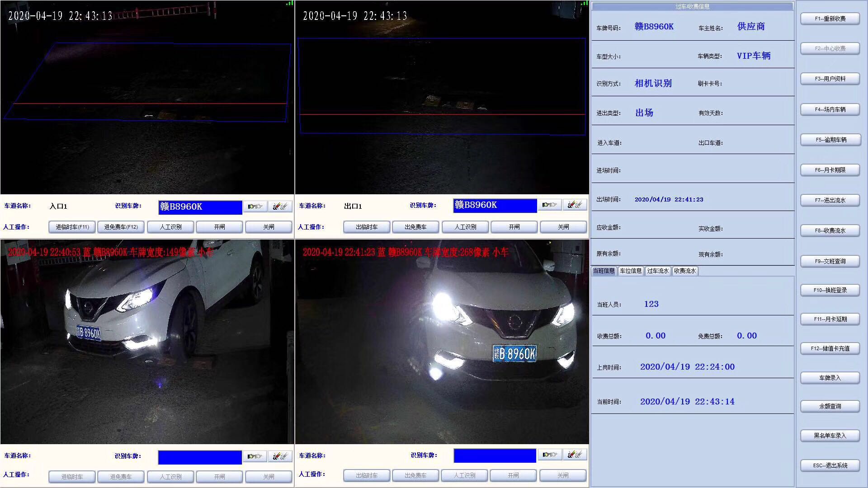Image resolution: width=868 pixels, height=488 pixels.
Task: Open F4--场内车辆 from the side panel
Action: point(830,109)
